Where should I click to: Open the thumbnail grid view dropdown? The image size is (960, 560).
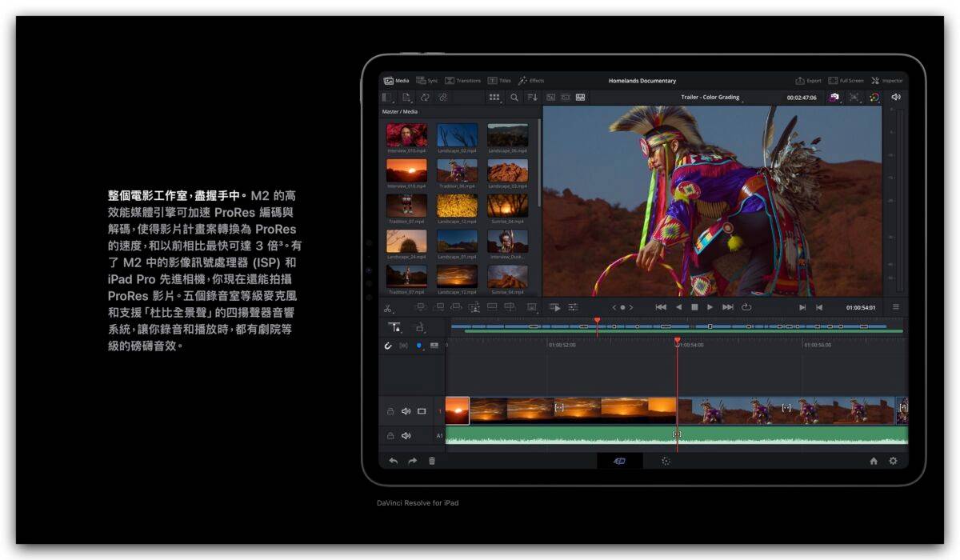[x=495, y=98]
